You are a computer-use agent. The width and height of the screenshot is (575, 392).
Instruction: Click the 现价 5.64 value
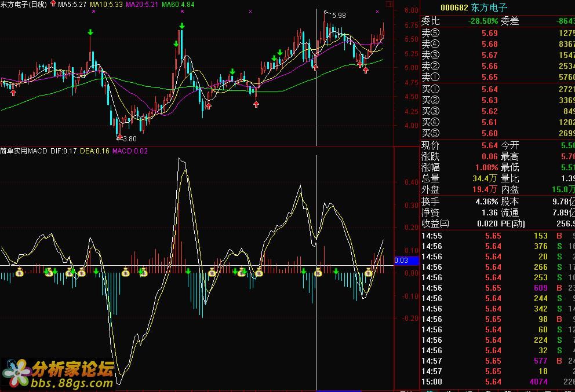pos(490,146)
